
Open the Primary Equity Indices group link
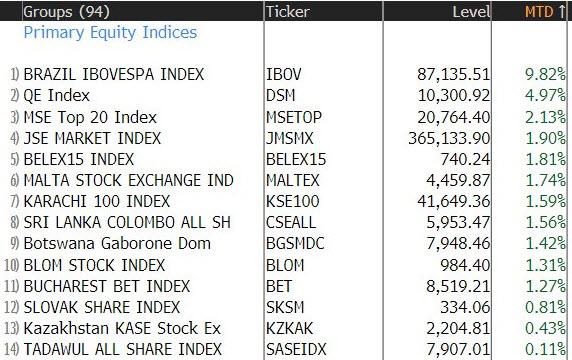click(110, 32)
